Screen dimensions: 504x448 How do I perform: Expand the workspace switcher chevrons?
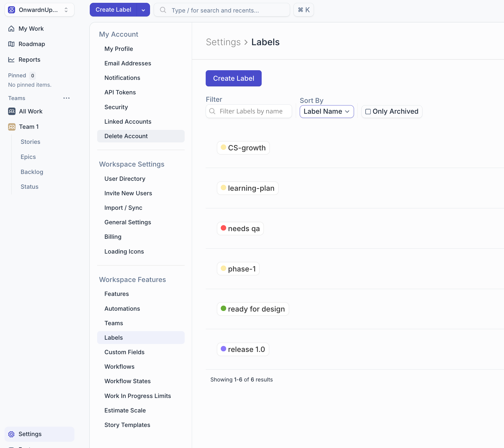tap(66, 10)
